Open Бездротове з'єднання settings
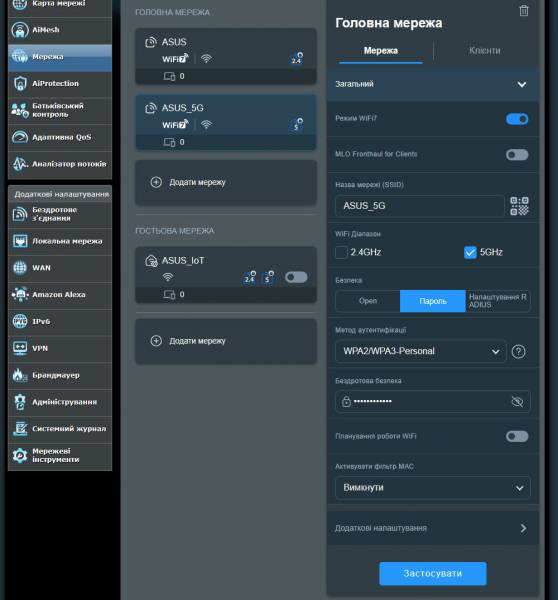558x600 pixels. point(60,214)
